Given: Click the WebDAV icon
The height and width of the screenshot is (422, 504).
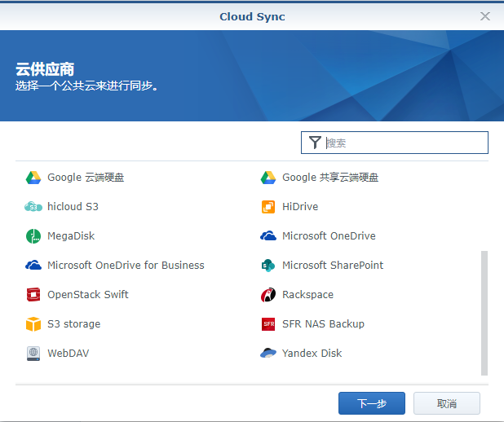Looking at the screenshot, I should tap(33, 354).
